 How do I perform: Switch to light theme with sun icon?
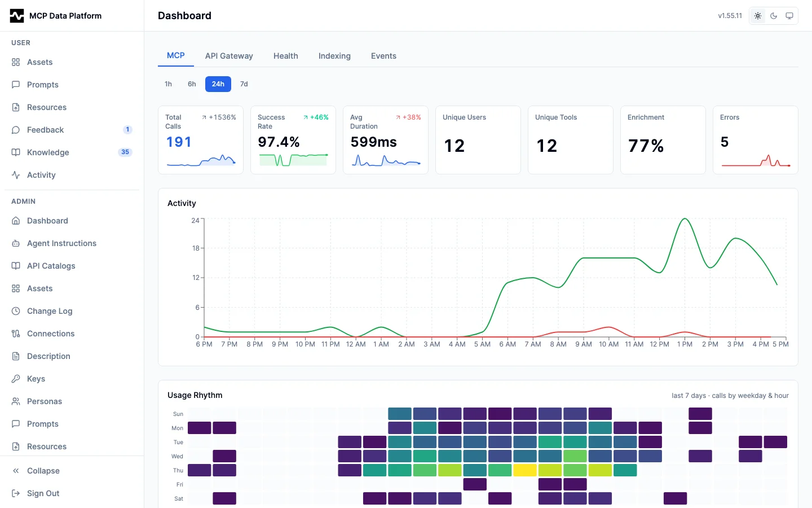point(758,16)
